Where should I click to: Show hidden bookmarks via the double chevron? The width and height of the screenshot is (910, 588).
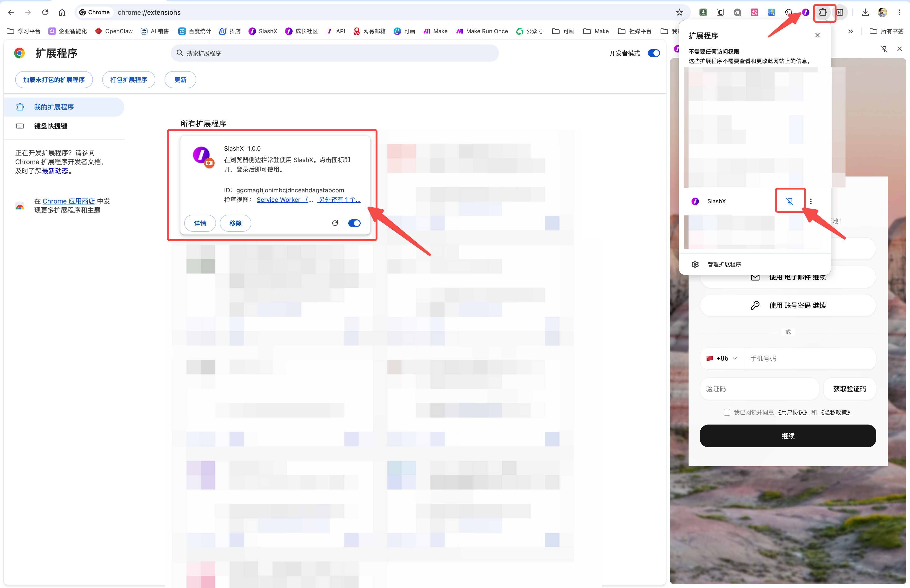click(x=850, y=31)
